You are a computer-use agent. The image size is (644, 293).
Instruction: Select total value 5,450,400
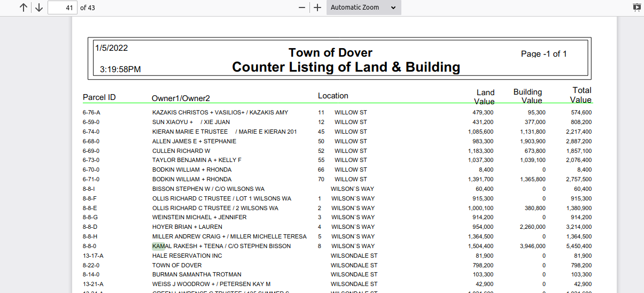click(x=579, y=246)
